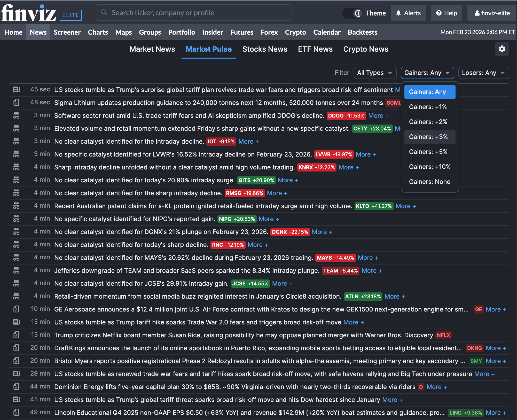
Task: Click the finviz-elite user profile button
Action: point(492,13)
